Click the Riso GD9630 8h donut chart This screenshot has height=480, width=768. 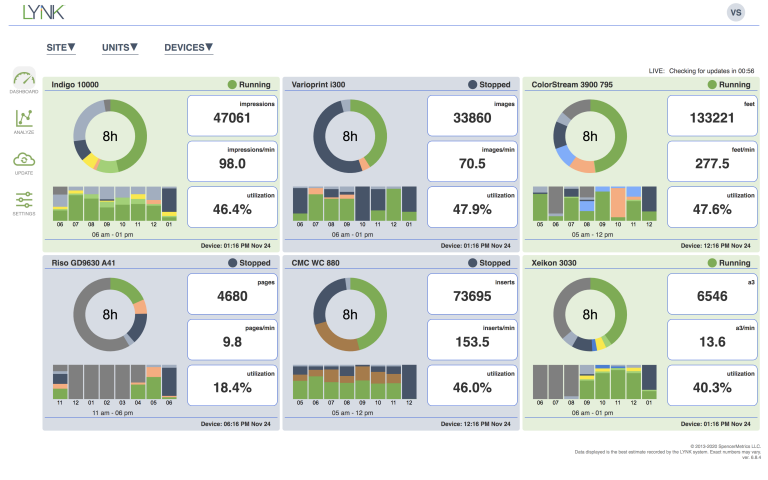tap(110, 314)
